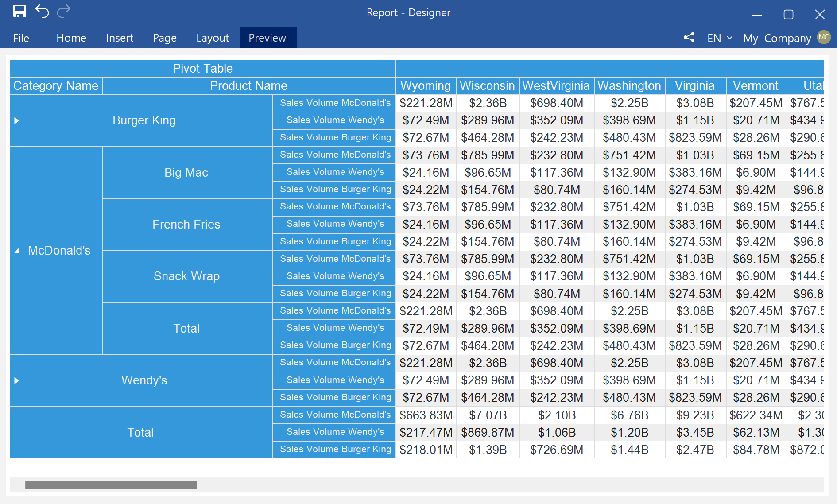Close the Report Designer window
Screen dimensions: 837x504
click(x=820, y=15)
